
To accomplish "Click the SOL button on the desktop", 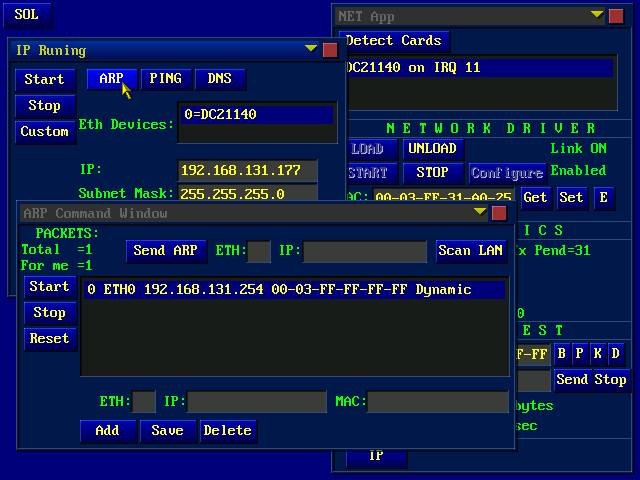I will click(x=27, y=16).
